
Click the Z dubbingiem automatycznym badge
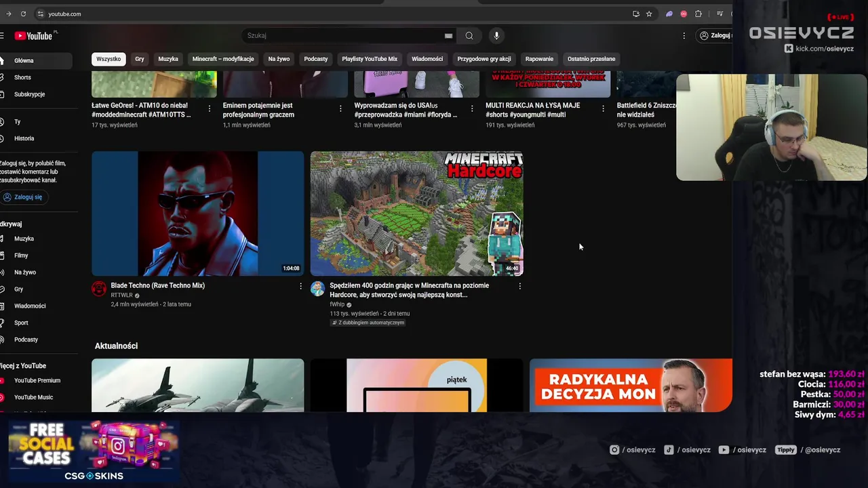[368, 323]
